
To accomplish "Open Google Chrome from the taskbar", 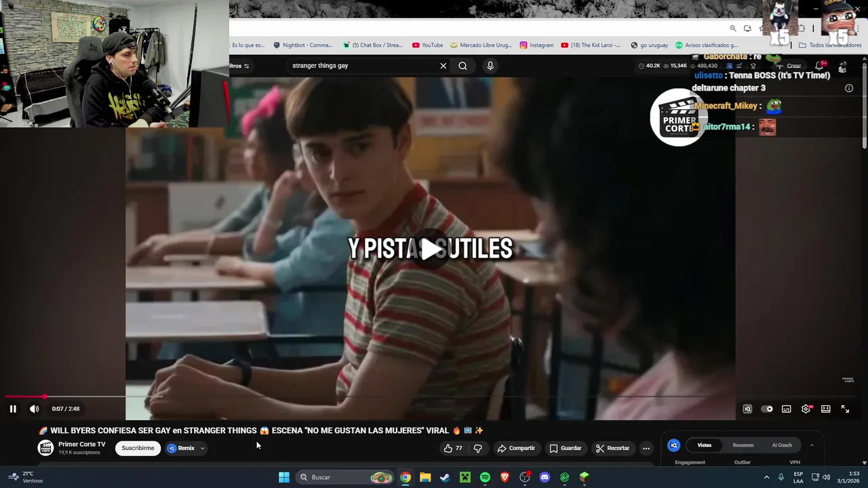I will pyautogui.click(x=405, y=477).
